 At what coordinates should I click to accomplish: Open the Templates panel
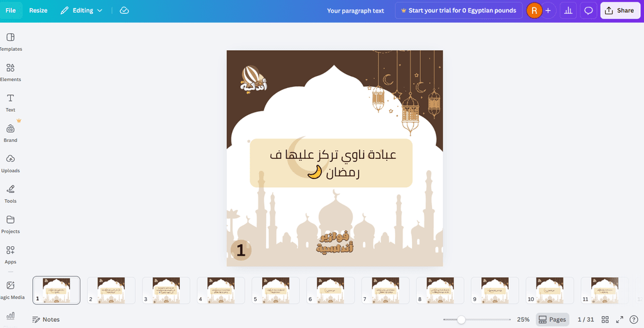(10, 42)
